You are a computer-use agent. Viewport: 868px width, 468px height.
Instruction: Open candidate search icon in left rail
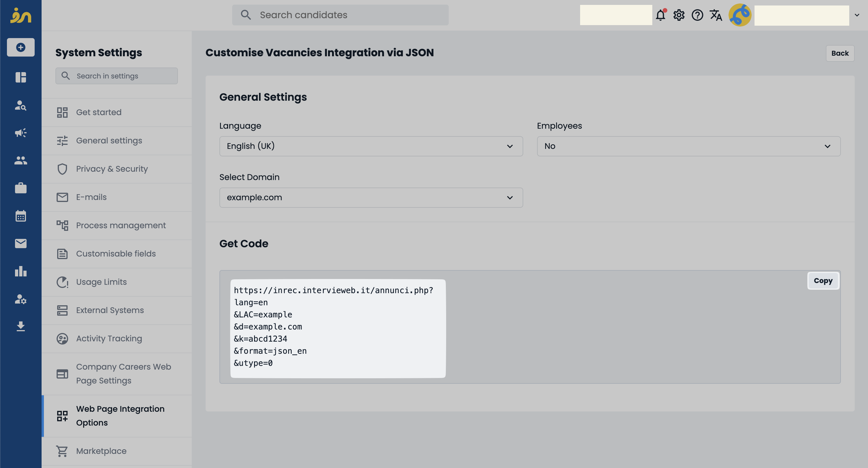click(x=21, y=105)
